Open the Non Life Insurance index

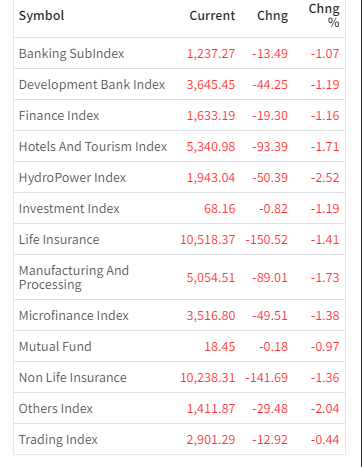73,378
